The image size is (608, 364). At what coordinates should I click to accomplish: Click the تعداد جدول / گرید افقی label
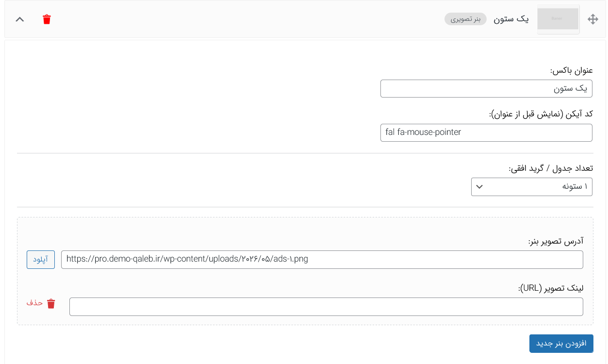coord(550,168)
